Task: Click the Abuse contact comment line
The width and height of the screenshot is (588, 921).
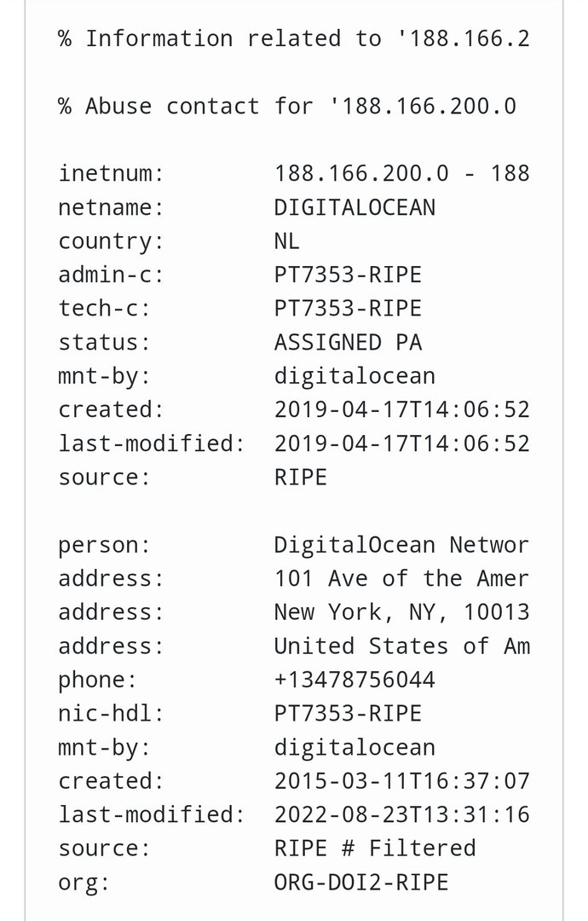Action: (287, 107)
